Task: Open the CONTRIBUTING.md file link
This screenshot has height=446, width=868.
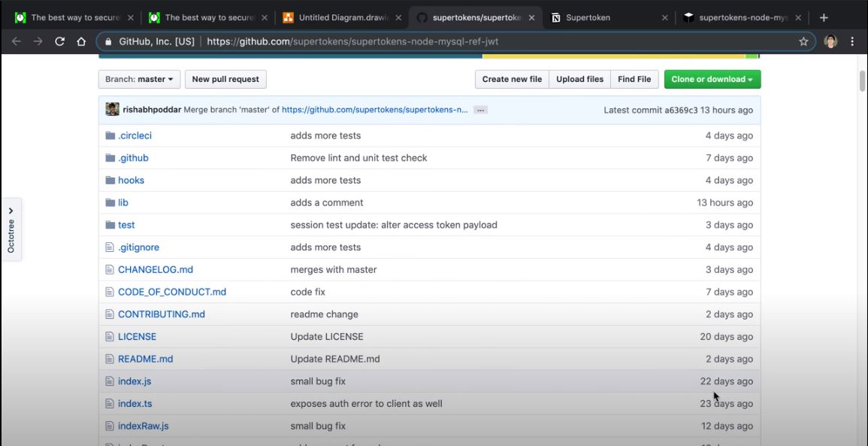Action: click(x=162, y=314)
